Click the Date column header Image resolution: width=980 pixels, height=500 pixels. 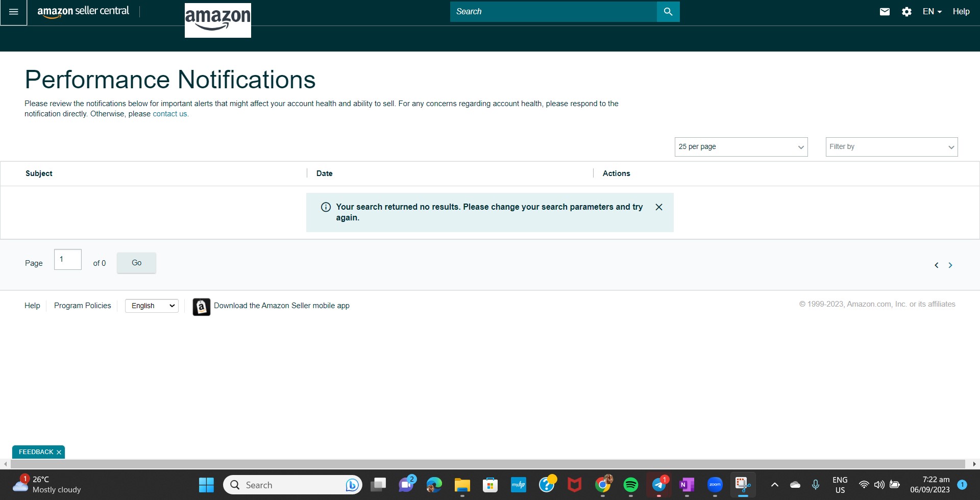click(x=324, y=173)
